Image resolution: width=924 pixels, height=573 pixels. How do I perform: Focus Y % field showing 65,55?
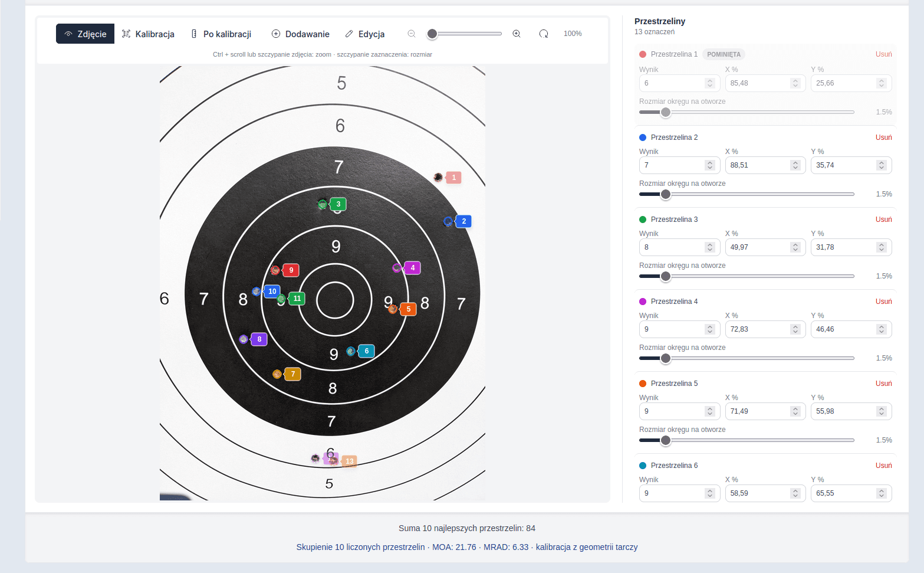(851, 493)
